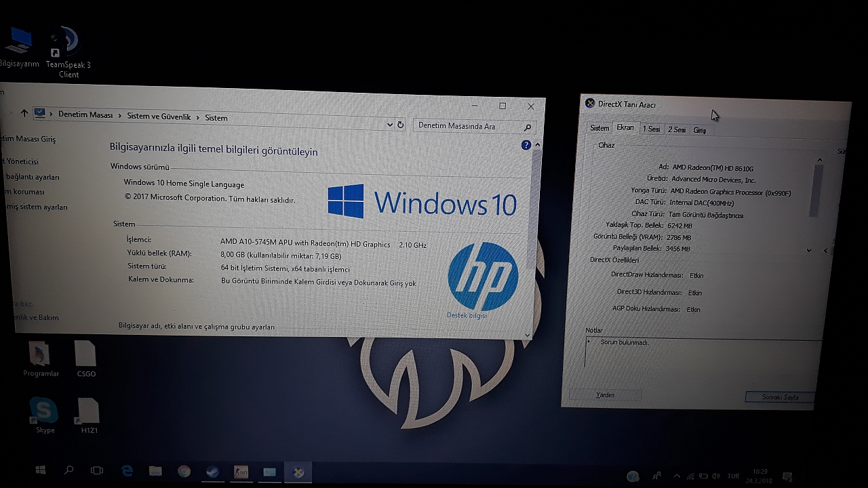Open File Explorer from the taskbar
Screen dimensions: 868x488
[x=155, y=471]
